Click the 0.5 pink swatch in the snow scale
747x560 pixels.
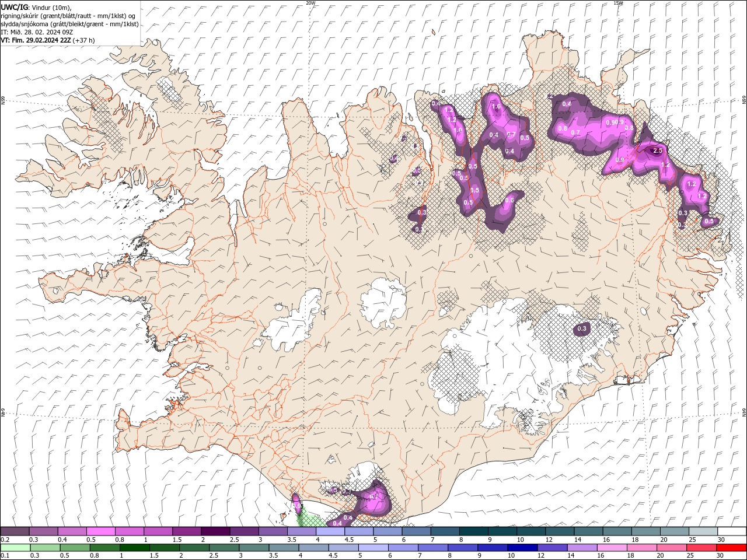(100, 531)
